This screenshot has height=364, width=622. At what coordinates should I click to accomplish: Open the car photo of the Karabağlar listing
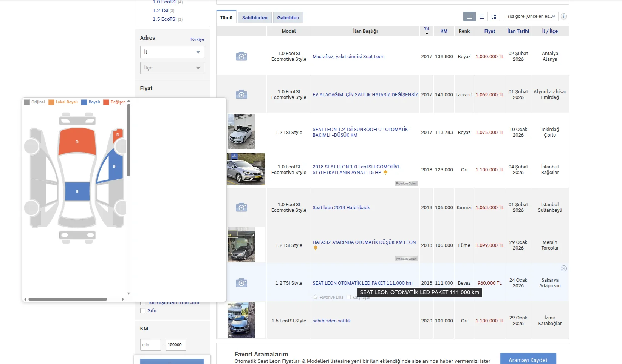pos(241,320)
